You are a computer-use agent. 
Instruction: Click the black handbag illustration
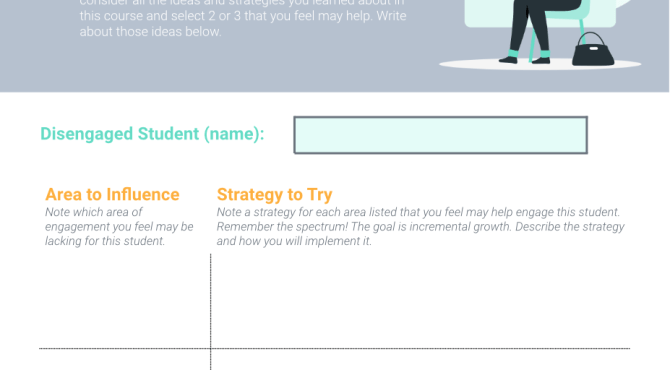click(x=593, y=50)
